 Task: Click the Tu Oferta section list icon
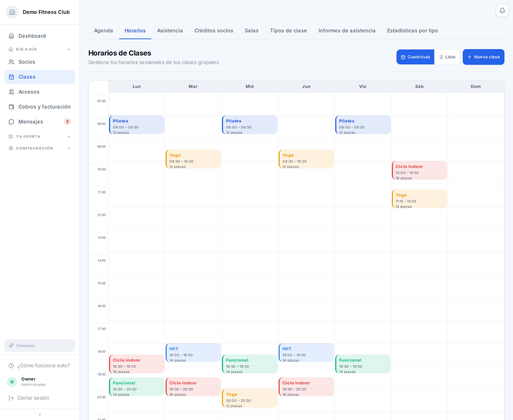[11, 136]
